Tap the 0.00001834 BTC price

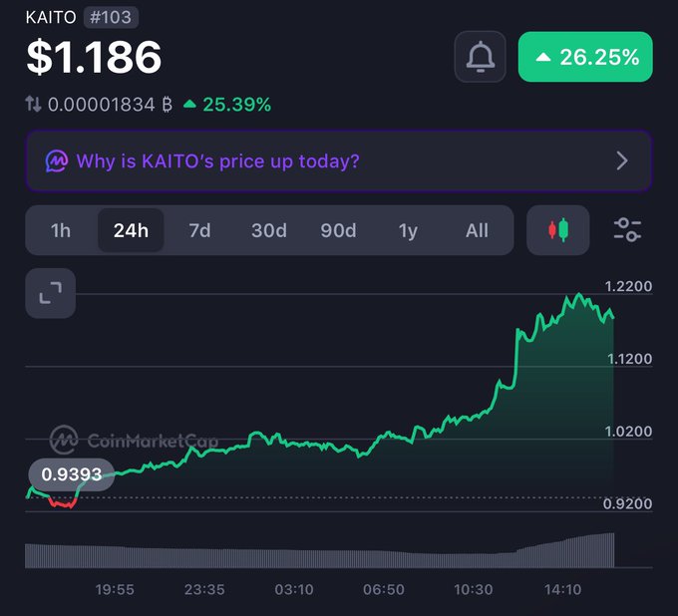coord(110,105)
